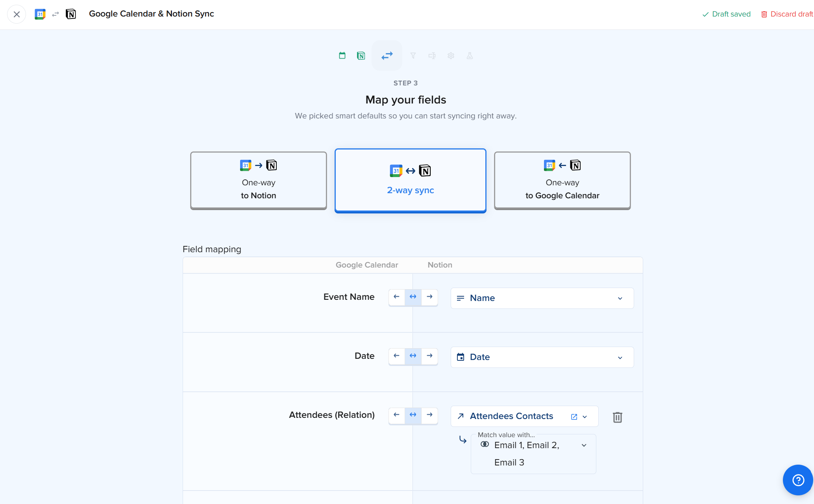Open the Date field dropdown
Screen dimensions: 814x504
click(x=542, y=357)
